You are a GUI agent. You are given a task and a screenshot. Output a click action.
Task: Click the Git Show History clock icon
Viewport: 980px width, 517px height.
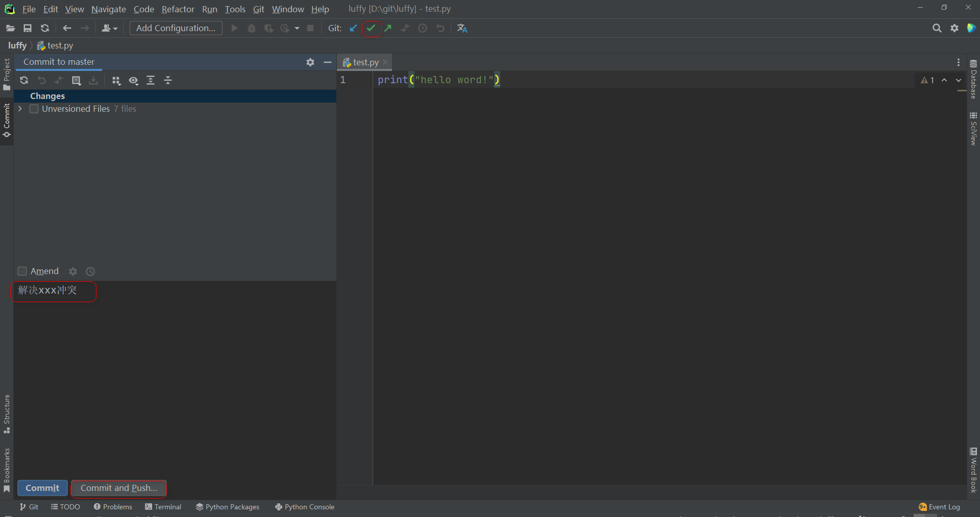[423, 29]
